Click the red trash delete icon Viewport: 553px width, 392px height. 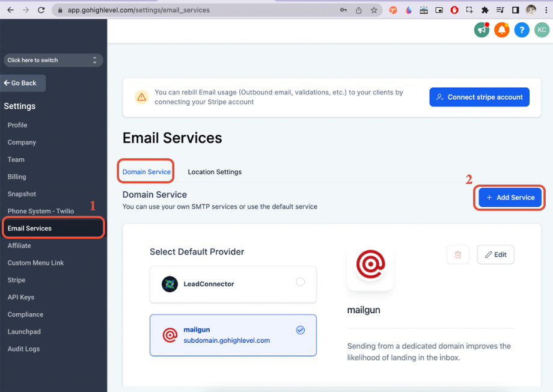pos(457,254)
